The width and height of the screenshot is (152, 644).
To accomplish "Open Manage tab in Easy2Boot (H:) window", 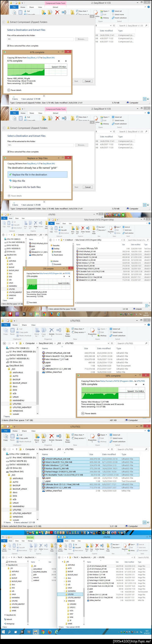I will [30, 541].
